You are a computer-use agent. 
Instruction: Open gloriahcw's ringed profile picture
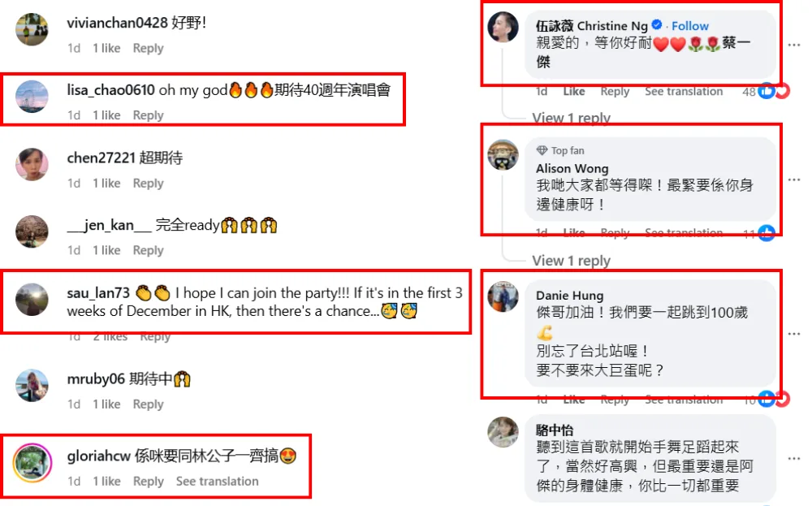(32, 462)
